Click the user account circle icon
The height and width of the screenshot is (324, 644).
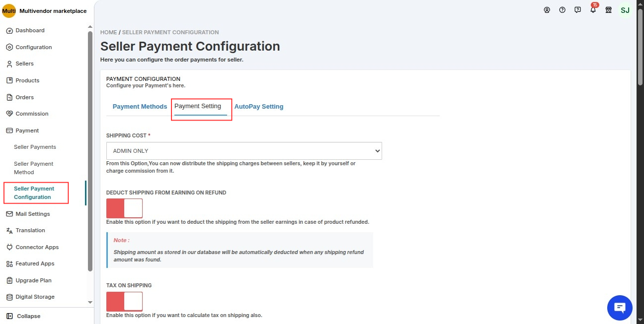click(547, 10)
